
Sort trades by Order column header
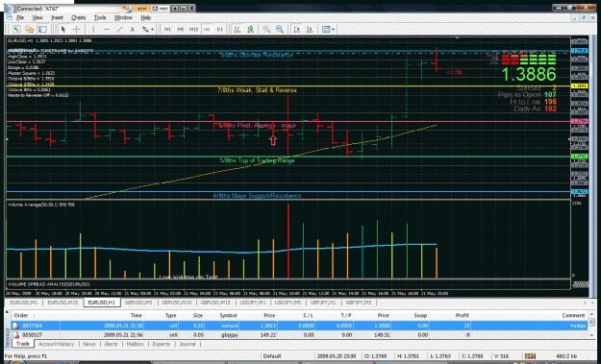click(x=21, y=315)
